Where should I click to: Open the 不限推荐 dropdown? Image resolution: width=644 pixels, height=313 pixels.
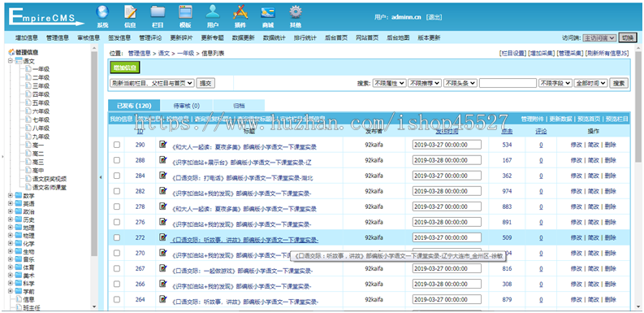coord(425,83)
